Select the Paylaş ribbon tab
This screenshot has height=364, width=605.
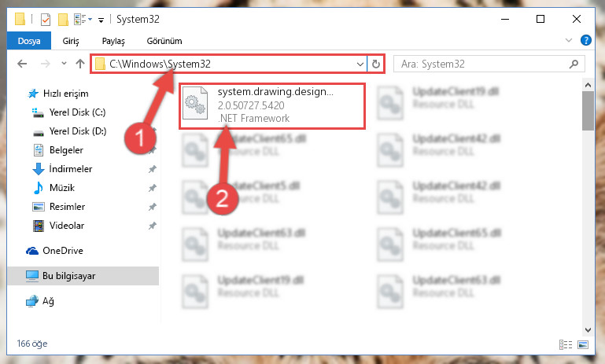pos(113,41)
